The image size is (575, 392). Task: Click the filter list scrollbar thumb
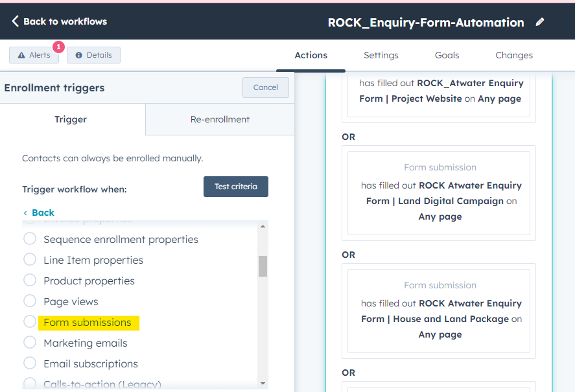pos(263,266)
